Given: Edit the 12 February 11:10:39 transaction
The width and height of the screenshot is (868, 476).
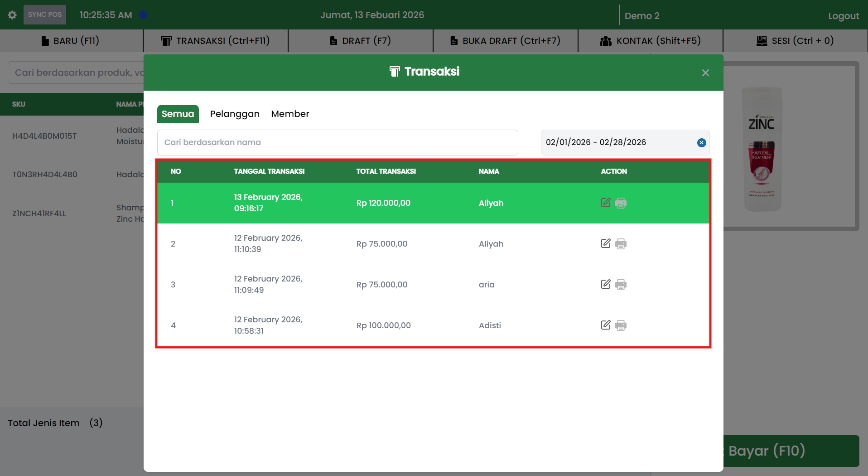Looking at the screenshot, I should (606, 243).
